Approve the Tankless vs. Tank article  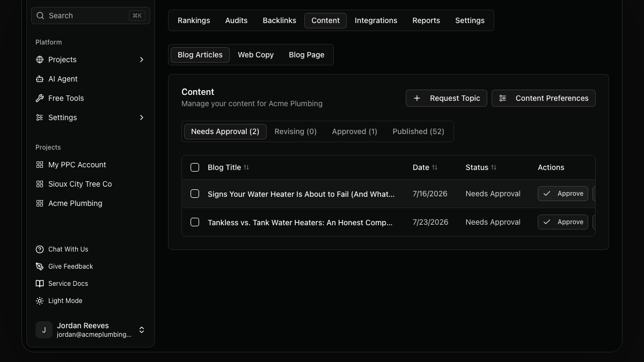tap(563, 222)
